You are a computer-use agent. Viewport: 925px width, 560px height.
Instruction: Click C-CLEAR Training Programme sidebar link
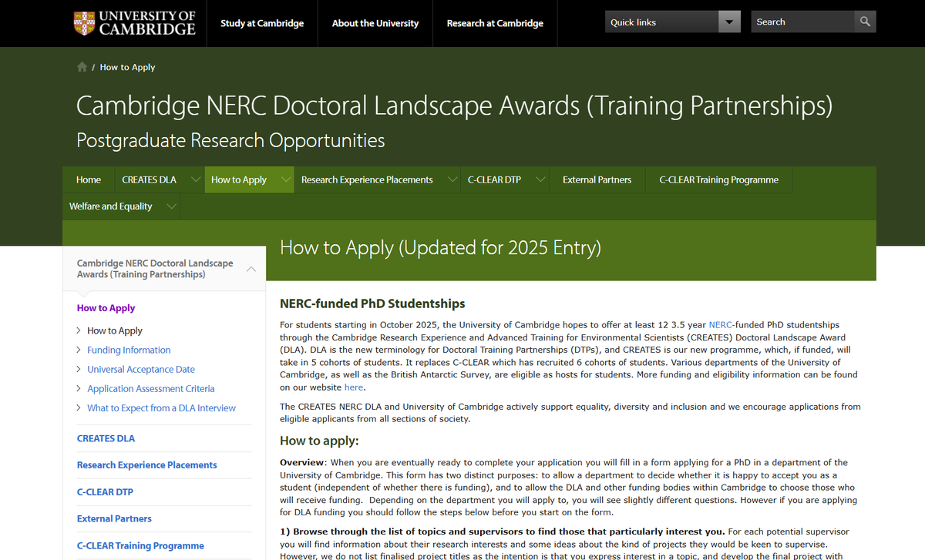tap(140, 546)
